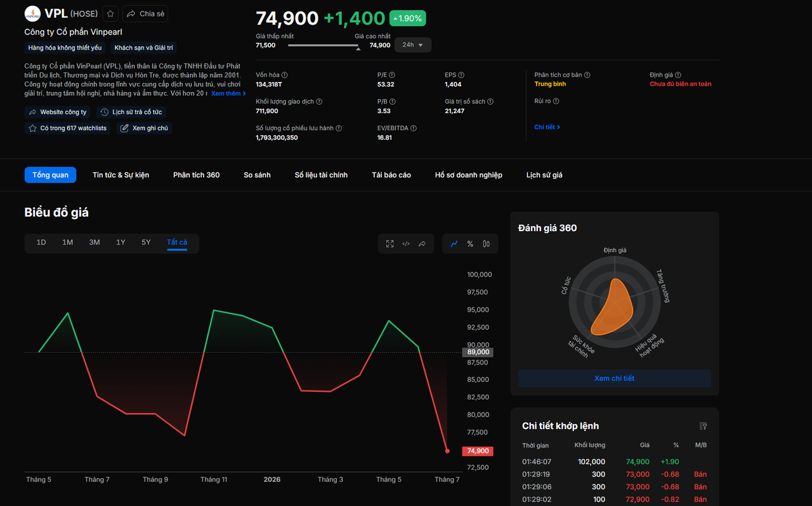Click the info icon next to Số lượng cổ phiếu lưu hành
This screenshot has height=506, width=812.
[339, 128]
